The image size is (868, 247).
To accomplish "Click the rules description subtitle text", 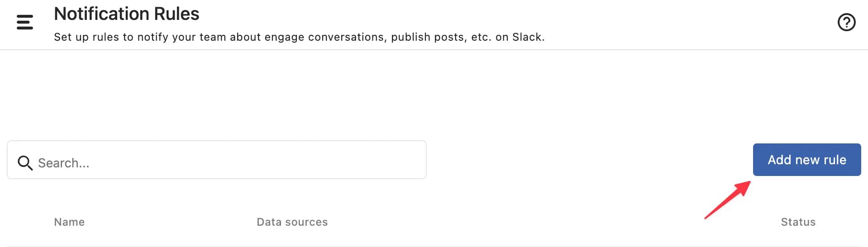I will [299, 37].
